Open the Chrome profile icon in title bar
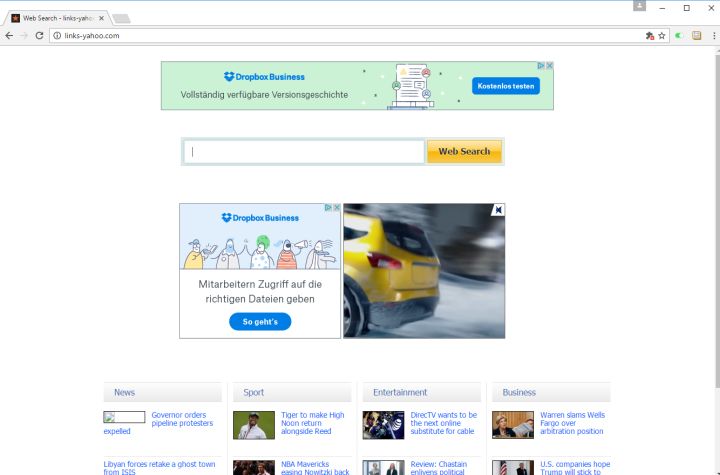Screen dimensions: 720x475 click(639, 6)
